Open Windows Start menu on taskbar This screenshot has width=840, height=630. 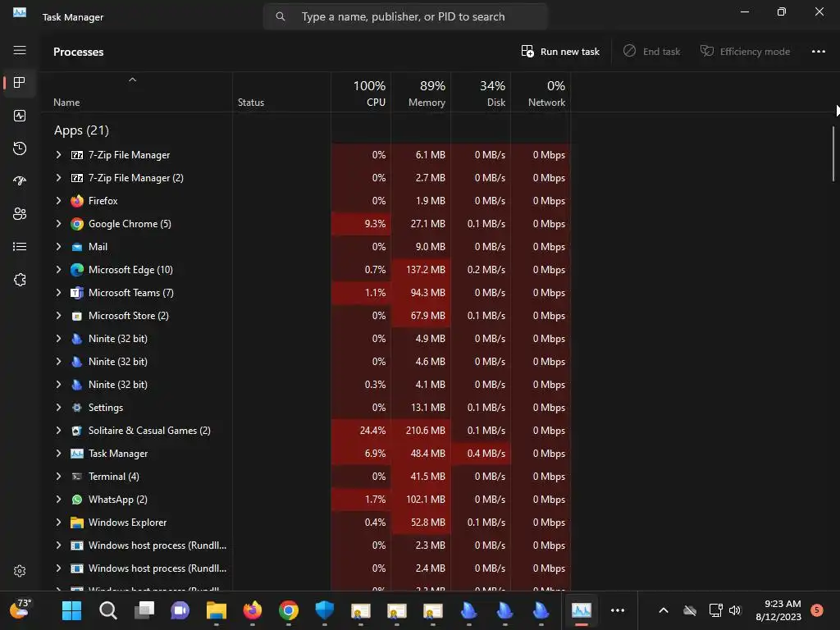tap(72, 610)
